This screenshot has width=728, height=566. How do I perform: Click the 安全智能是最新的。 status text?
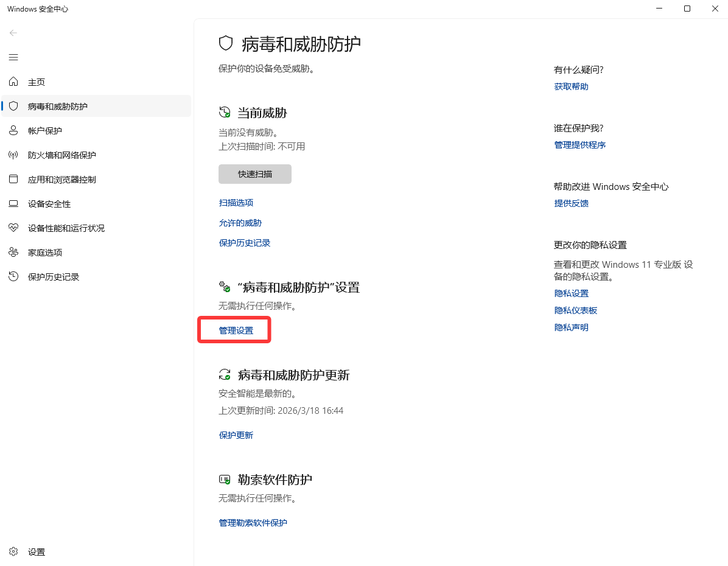[257, 394]
